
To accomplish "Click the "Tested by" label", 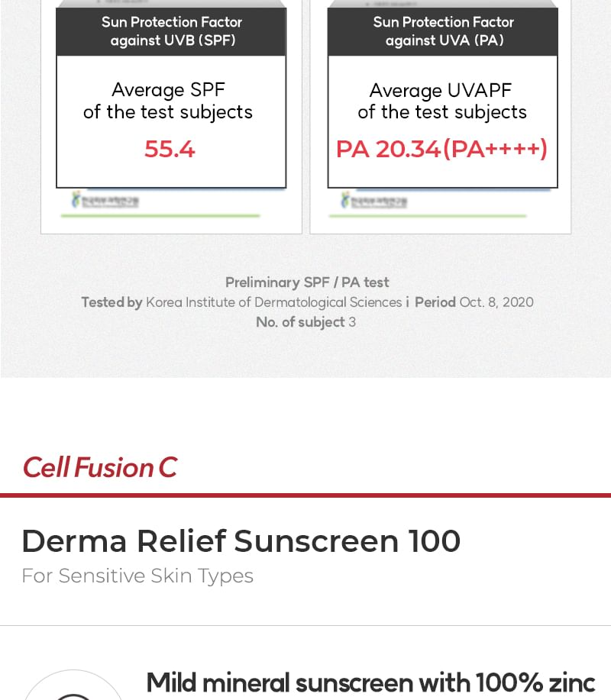I will click(112, 302).
